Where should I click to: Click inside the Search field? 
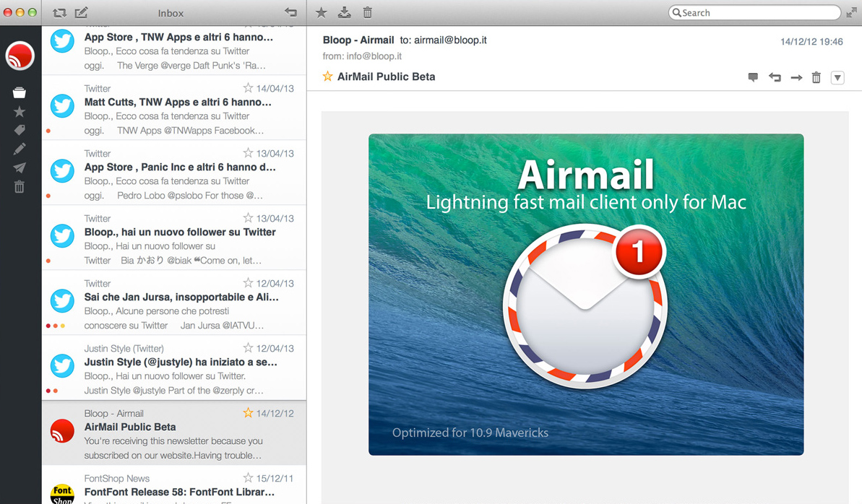pyautogui.click(x=754, y=12)
